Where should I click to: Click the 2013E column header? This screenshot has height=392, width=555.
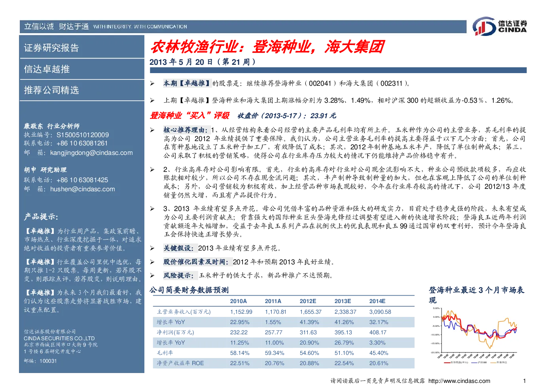click(x=343, y=301)
